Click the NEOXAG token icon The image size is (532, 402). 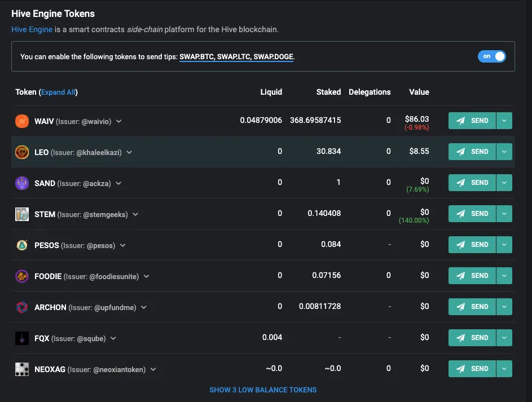22,369
